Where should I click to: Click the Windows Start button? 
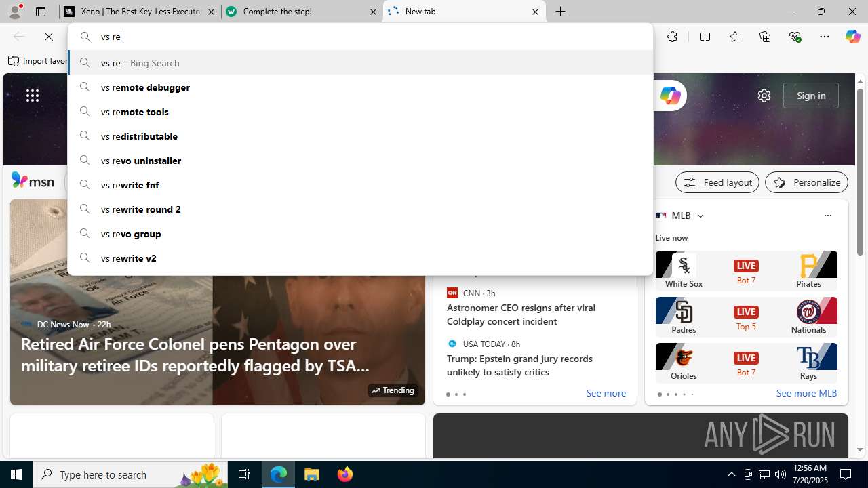16,474
